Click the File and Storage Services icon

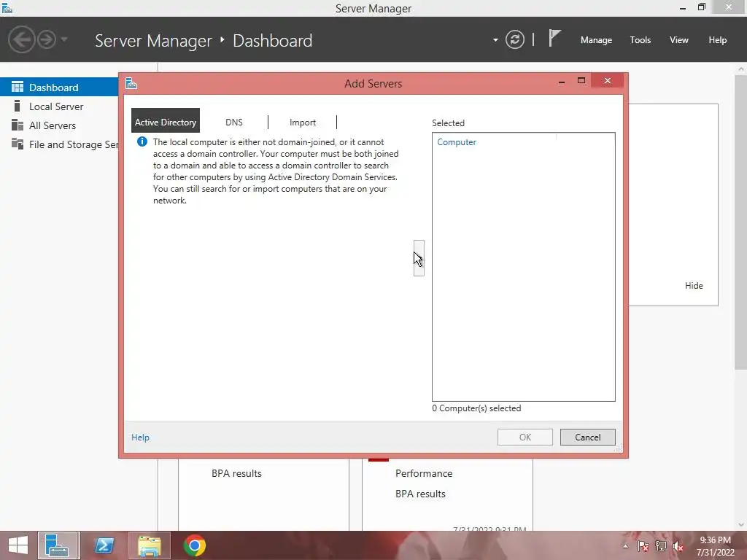18,144
